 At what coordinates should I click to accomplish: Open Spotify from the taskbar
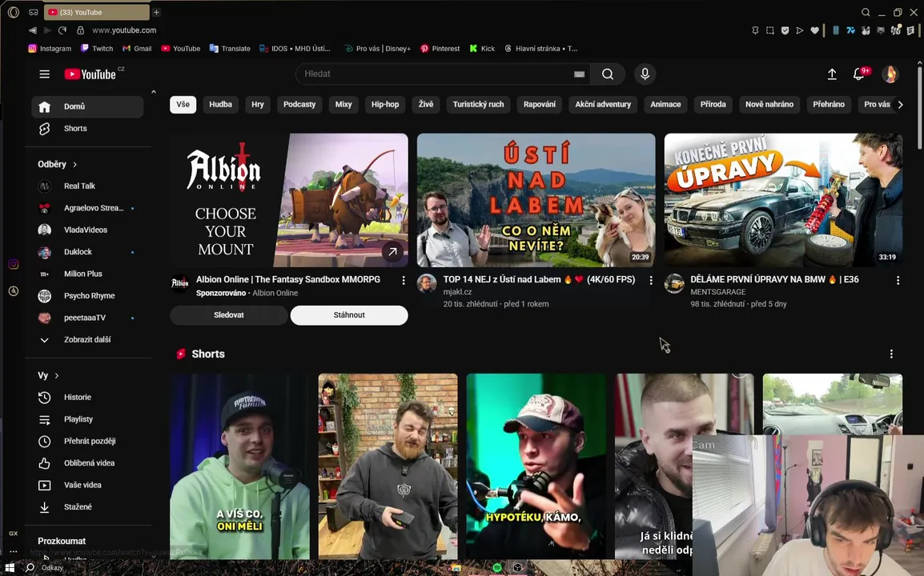click(x=496, y=568)
